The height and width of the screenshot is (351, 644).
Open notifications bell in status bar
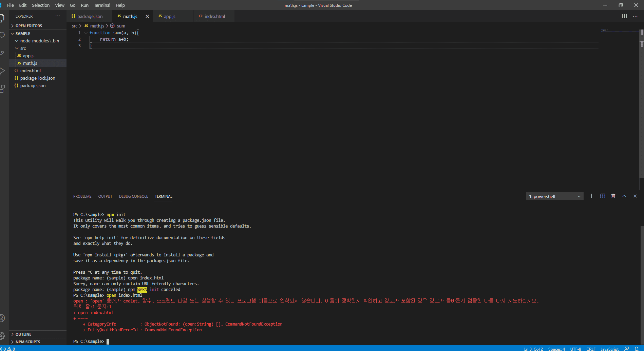(x=637, y=349)
